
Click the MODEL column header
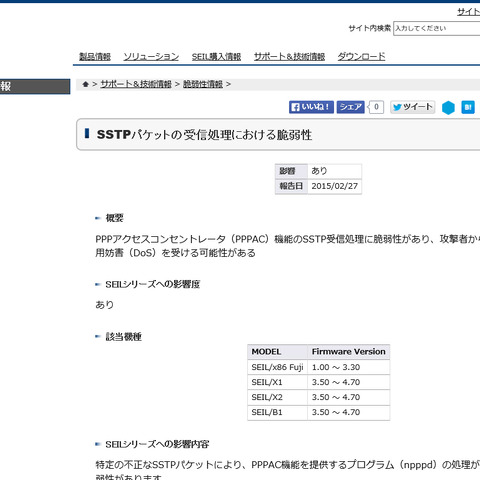click(277, 352)
